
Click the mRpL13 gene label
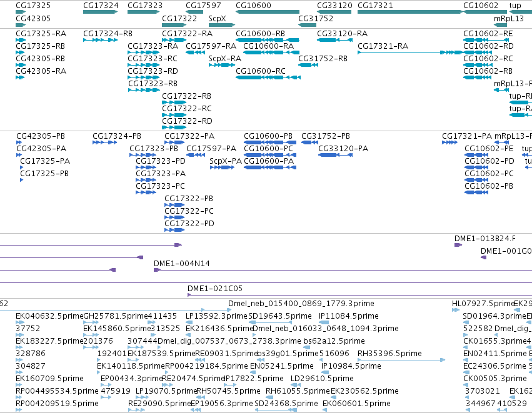(x=509, y=18)
